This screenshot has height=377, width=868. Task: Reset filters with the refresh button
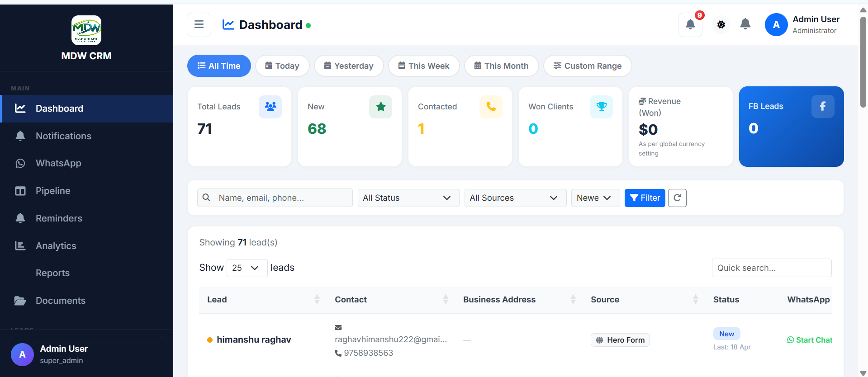coord(677,198)
